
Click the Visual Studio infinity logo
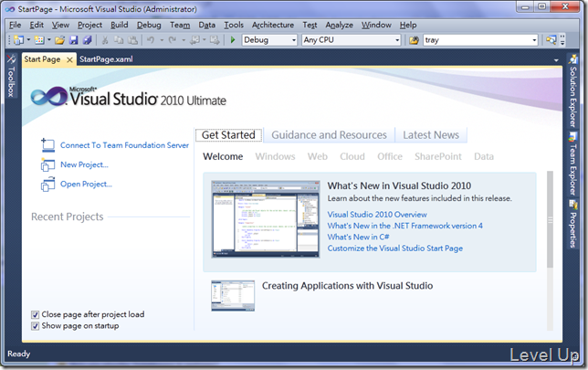[48, 97]
